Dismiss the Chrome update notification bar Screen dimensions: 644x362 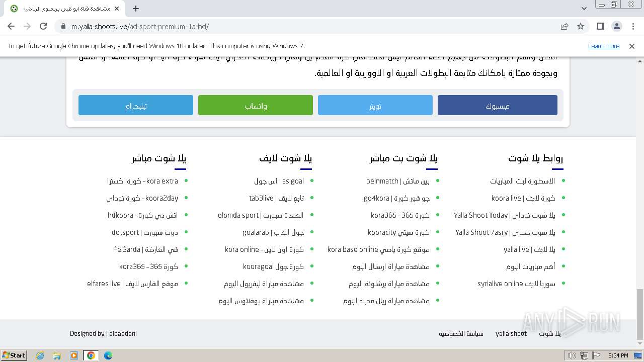click(632, 46)
